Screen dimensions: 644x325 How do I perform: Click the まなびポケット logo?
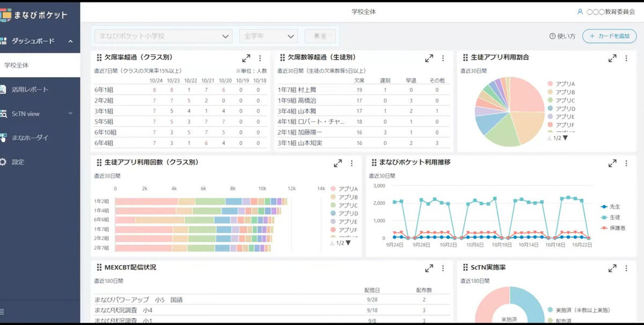[x=34, y=14]
